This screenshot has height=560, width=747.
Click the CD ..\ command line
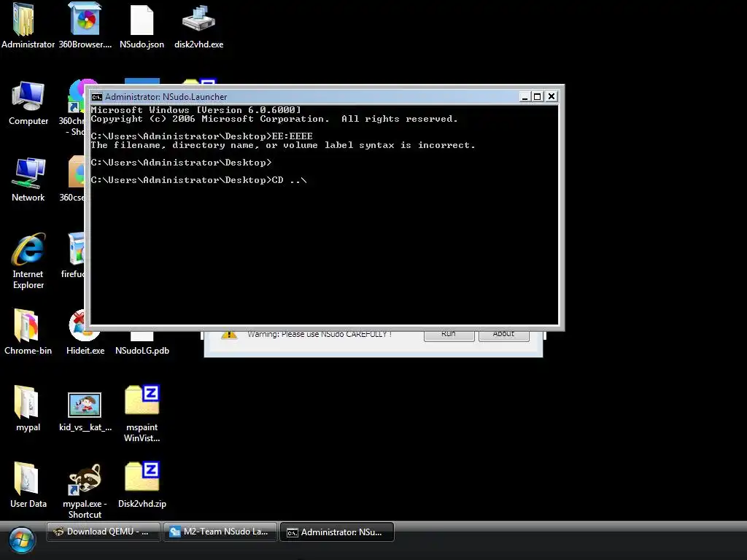coord(198,180)
